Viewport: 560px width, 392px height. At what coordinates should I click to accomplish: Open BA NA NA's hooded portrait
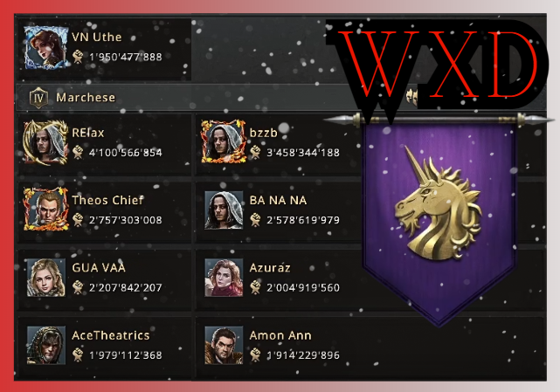(x=224, y=210)
